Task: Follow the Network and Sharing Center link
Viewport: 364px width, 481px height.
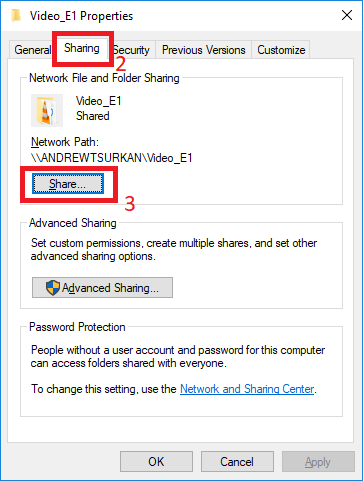Action: pos(247,389)
